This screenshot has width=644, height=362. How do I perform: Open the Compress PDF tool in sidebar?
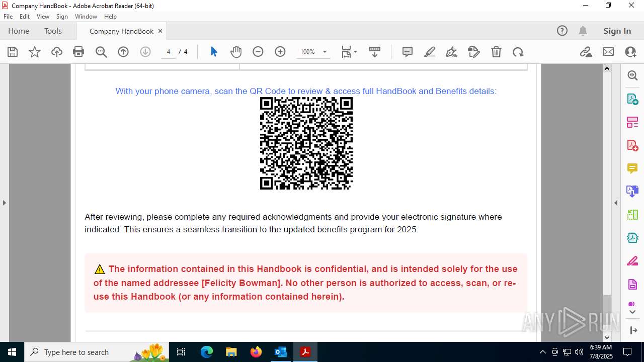click(632, 237)
